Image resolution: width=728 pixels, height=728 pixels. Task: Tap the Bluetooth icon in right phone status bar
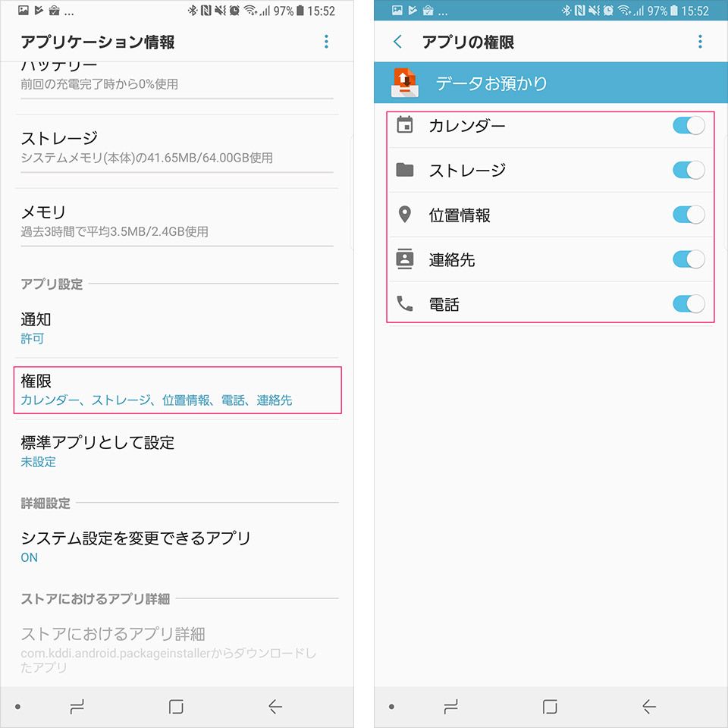[x=566, y=11]
